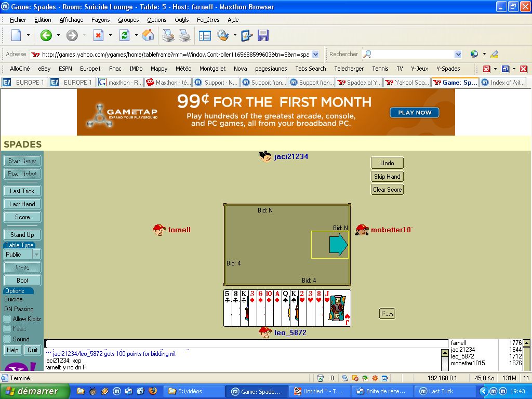Click farnell's player avatar icon
This screenshot has width=532, height=399.
159,230
